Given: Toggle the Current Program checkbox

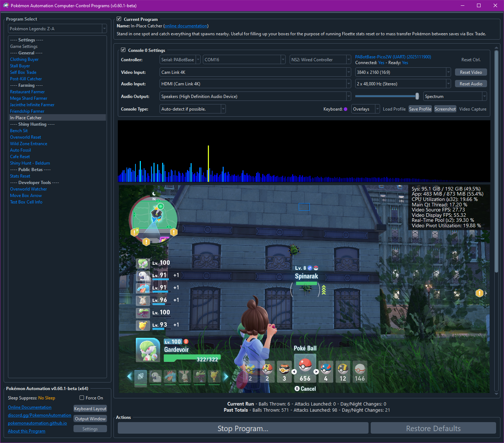Looking at the screenshot, I should (x=119, y=19).
